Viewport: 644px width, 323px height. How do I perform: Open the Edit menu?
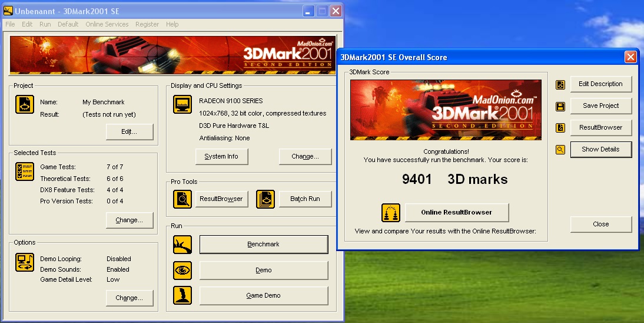[x=27, y=24]
